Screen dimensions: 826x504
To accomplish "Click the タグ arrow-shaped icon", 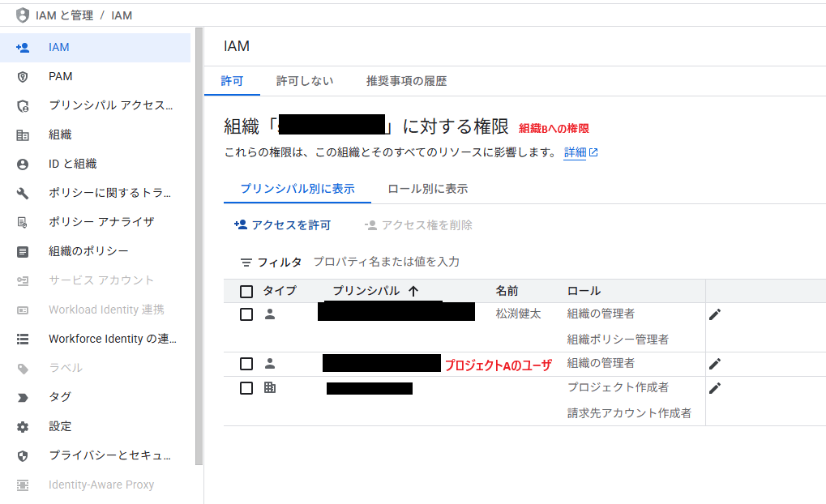I will pyautogui.click(x=23, y=398).
